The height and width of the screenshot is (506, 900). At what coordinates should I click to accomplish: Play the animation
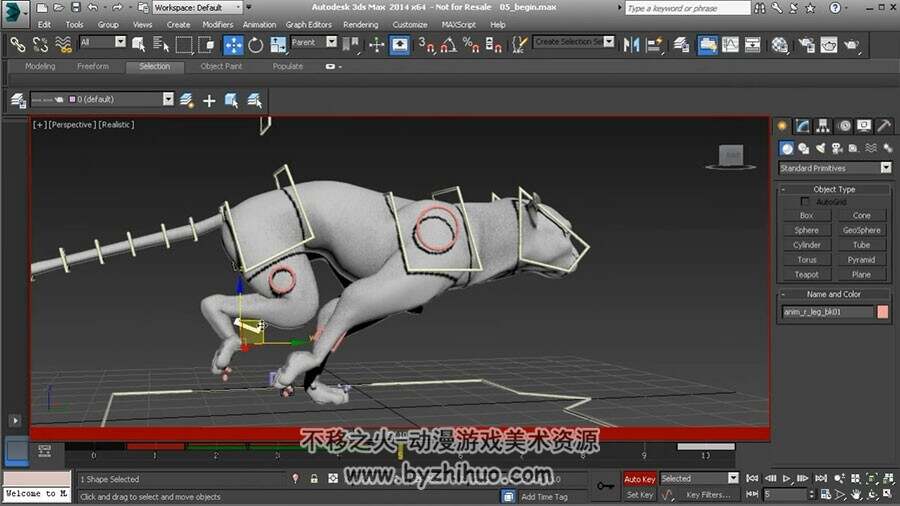[x=786, y=478]
